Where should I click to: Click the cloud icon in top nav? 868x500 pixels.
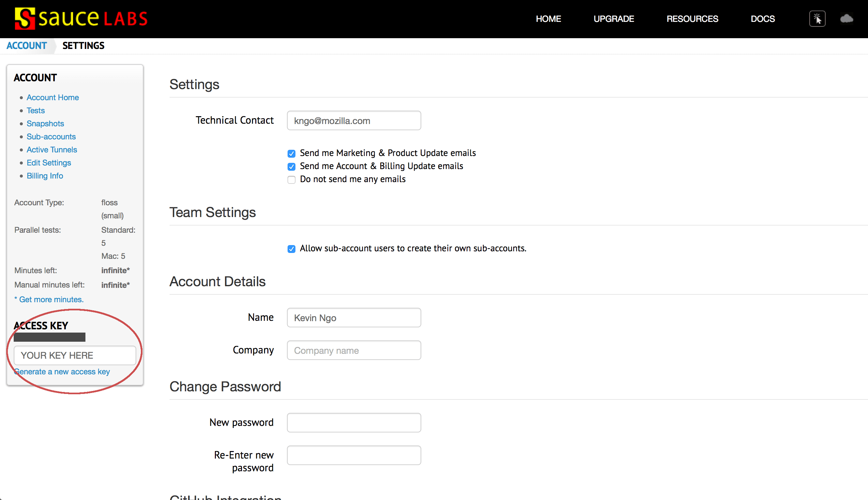(846, 19)
